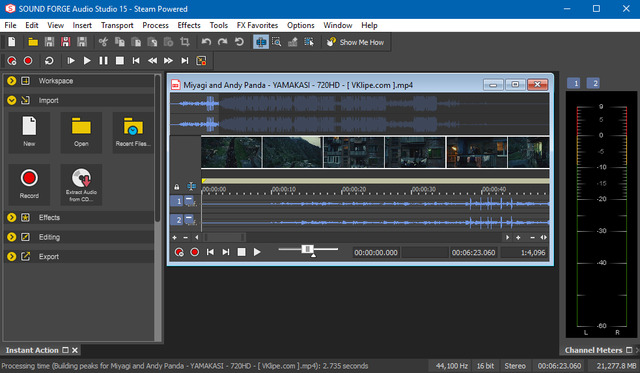Click the red Record button in the data window

pos(195,252)
